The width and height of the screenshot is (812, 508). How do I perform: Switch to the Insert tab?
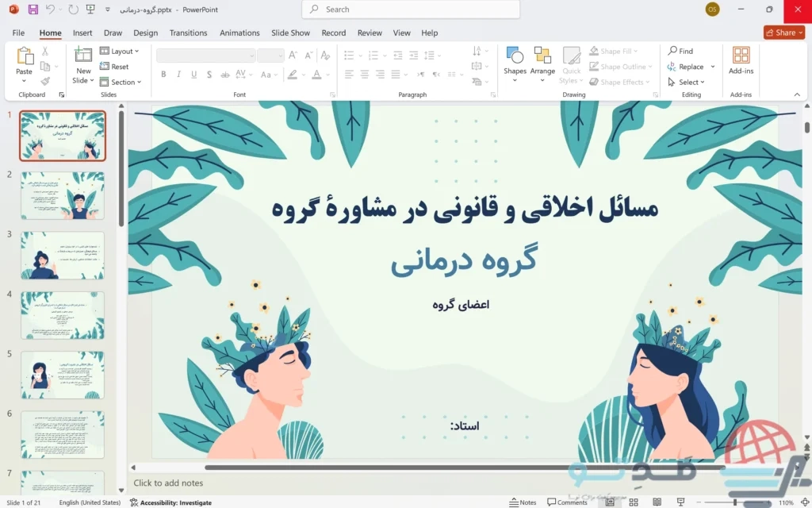[82, 33]
